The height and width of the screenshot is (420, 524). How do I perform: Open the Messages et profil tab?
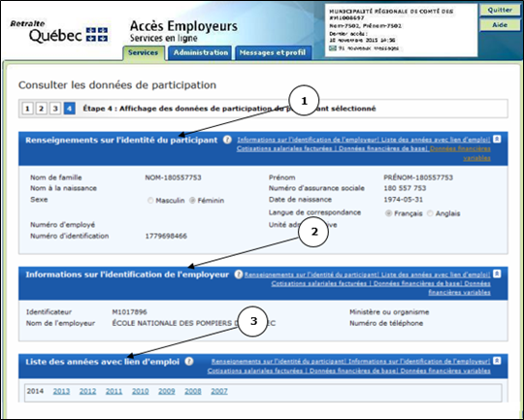273,52
